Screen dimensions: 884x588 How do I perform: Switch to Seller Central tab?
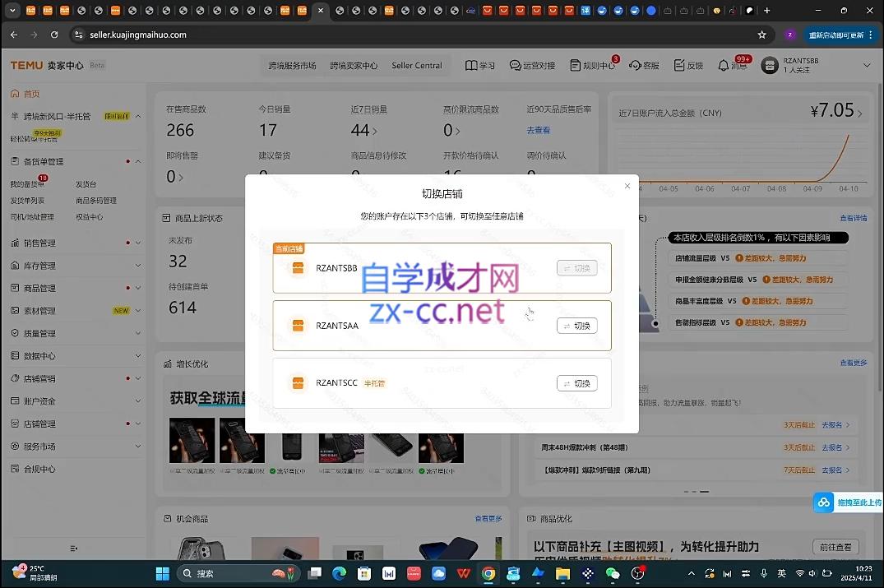click(417, 66)
